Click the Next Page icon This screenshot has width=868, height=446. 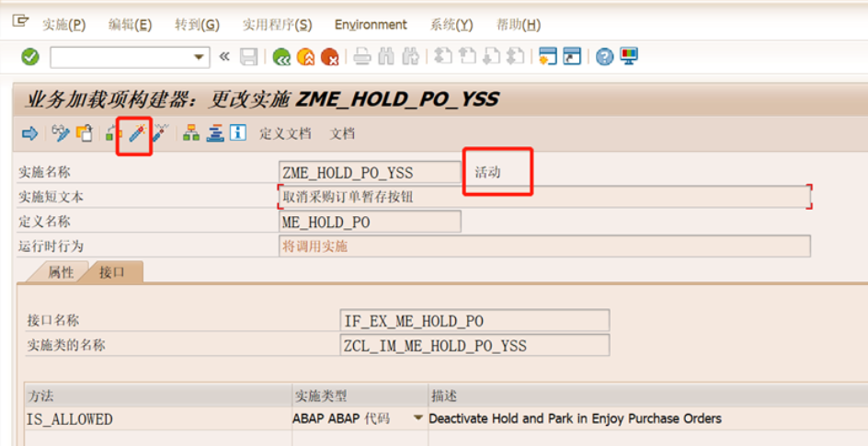pyautogui.click(x=492, y=56)
